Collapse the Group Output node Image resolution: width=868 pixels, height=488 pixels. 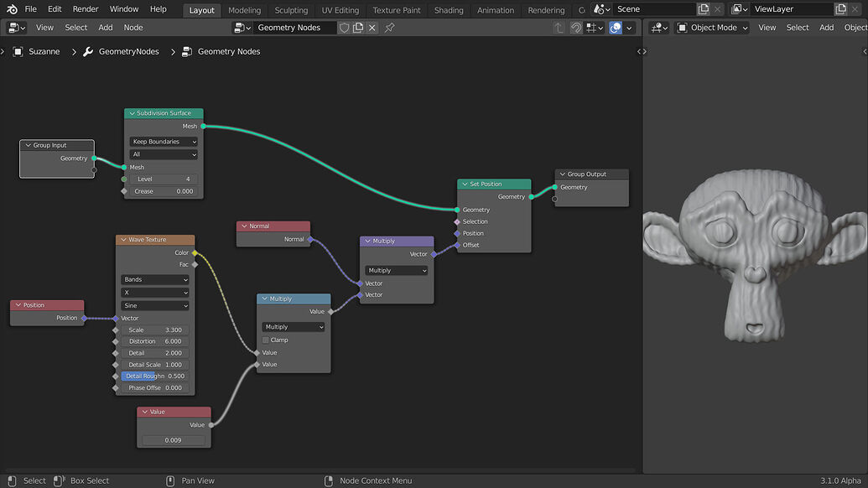tap(563, 174)
